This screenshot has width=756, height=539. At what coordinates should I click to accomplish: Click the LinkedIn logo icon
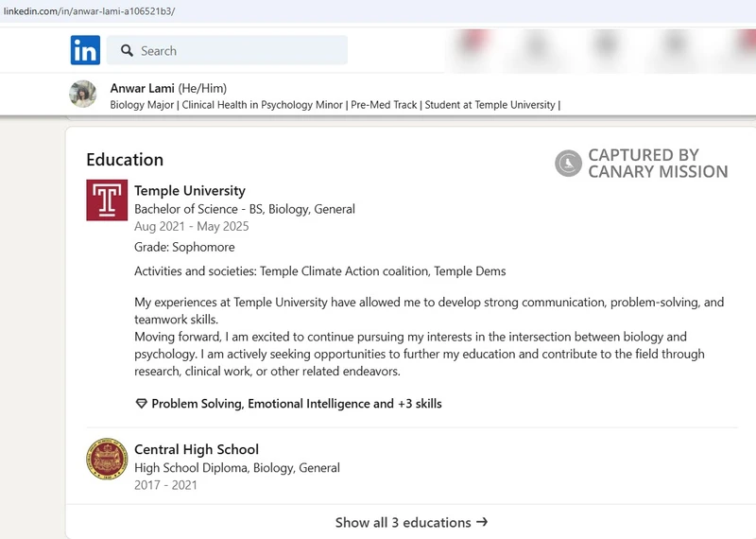click(85, 50)
